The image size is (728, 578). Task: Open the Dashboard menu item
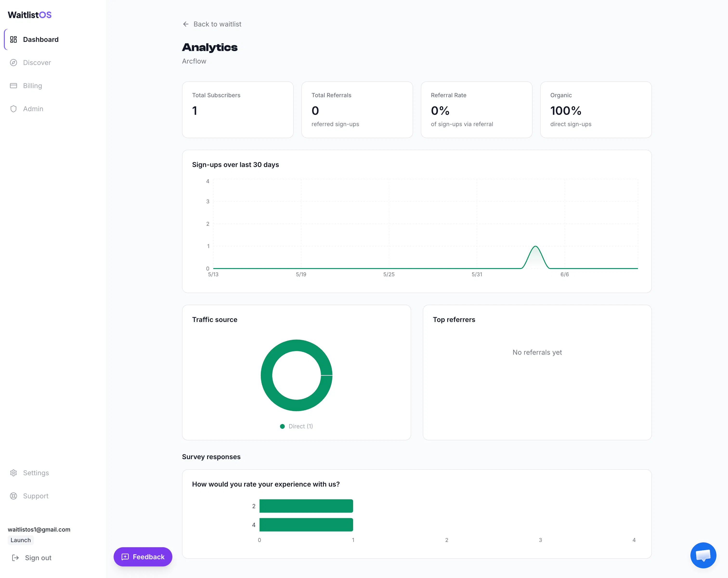coord(53,39)
